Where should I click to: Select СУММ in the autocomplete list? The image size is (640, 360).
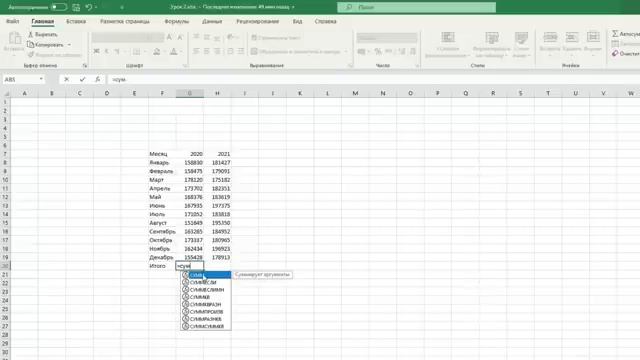tap(206, 275)
